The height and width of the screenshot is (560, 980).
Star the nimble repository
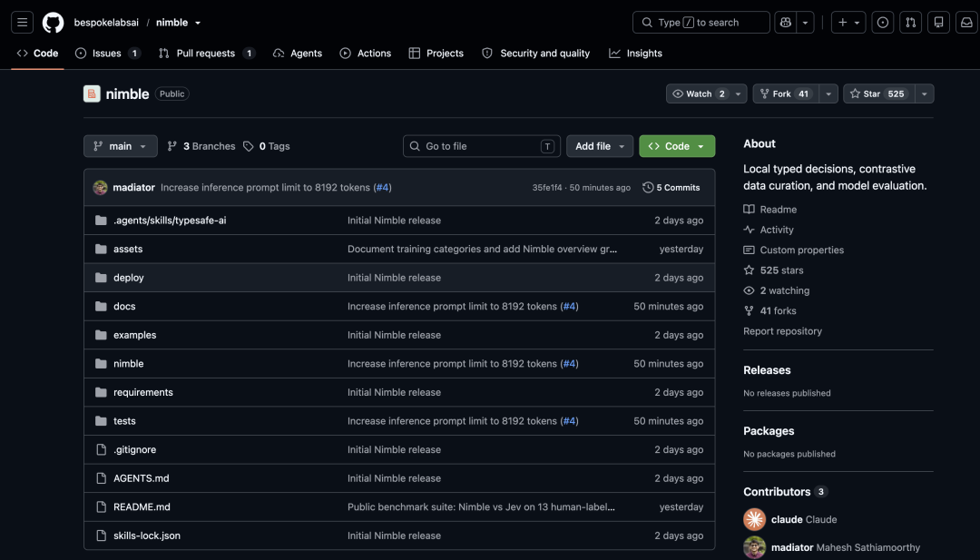(x=878, y=93)
